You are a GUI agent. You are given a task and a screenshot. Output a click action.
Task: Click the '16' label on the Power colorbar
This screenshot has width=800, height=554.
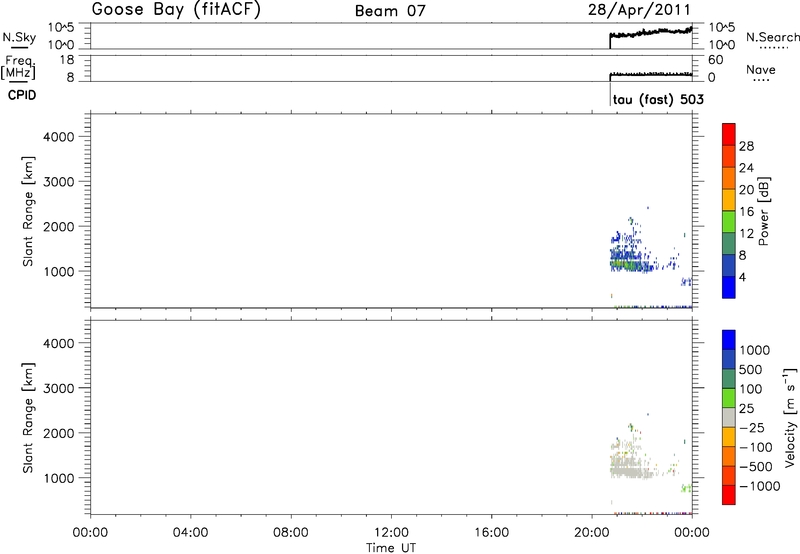click(x=746, y=212)
